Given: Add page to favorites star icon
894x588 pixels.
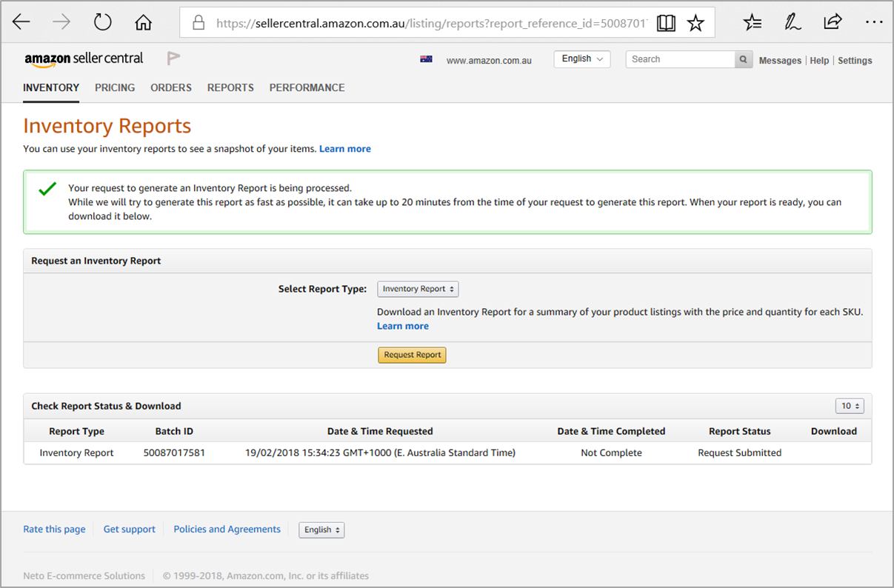Looking at the screenshot, I should (695, 23).
